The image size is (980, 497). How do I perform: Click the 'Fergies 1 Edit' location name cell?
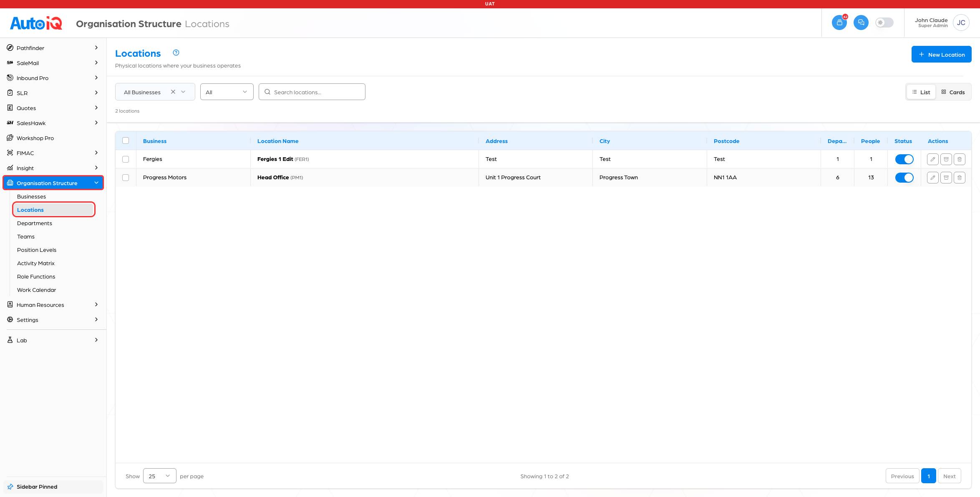[x=364, y=159]
